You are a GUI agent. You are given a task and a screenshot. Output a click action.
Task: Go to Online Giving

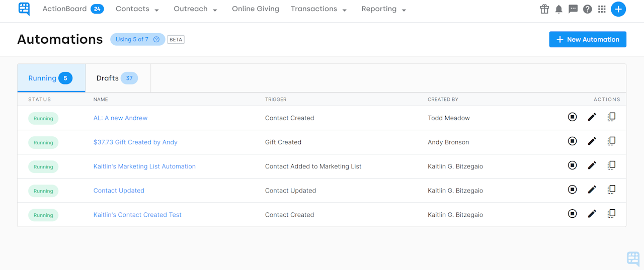pyautogui.click(x=256, y=9)
